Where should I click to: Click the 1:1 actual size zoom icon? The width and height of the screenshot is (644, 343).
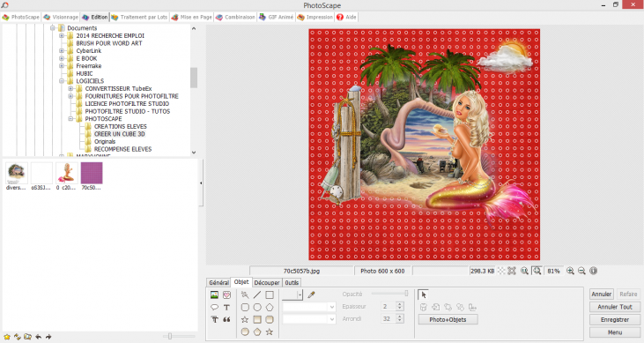[524, 271]
